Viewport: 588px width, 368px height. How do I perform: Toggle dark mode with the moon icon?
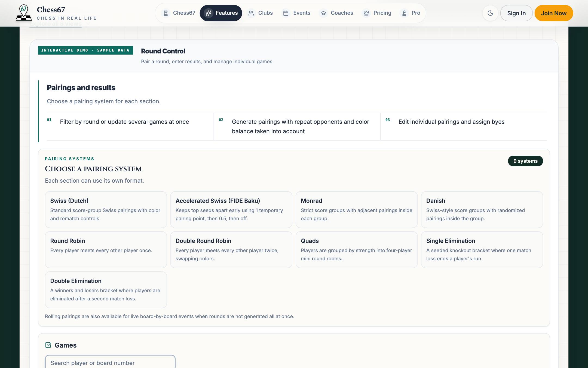(490, 13)
